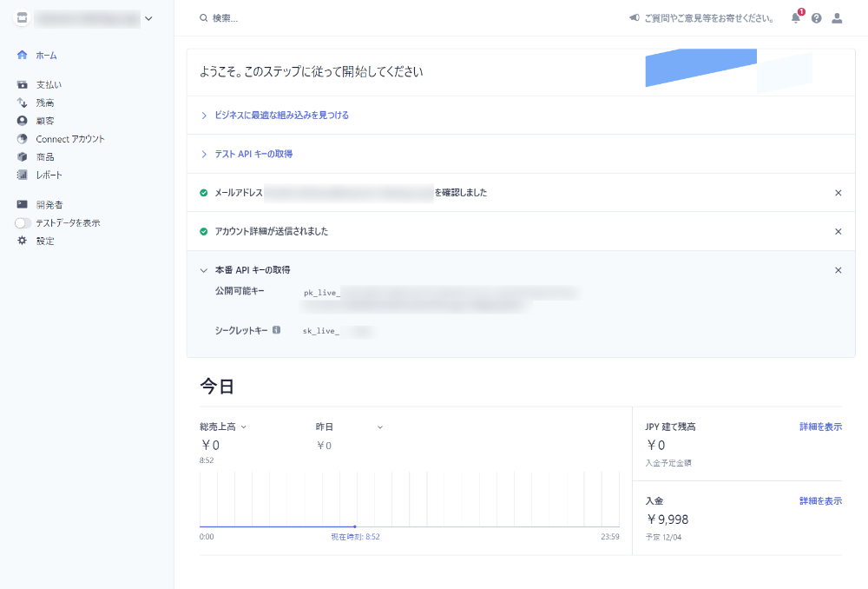Click the search magnifier icon
Screen dimensions: 868x589
tap(204, 18)
